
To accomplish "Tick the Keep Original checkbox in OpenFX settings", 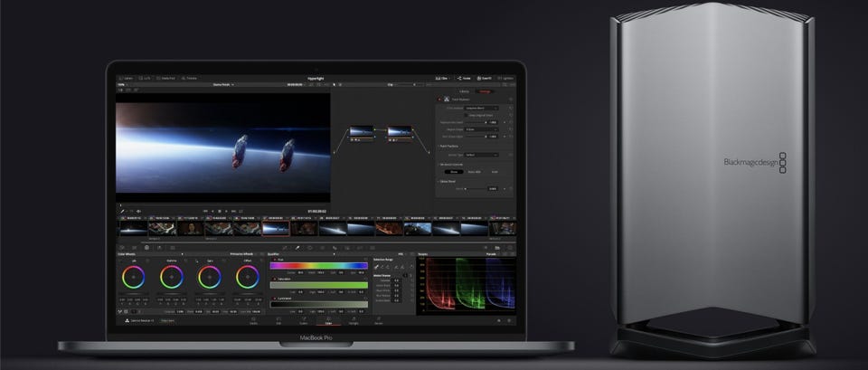I will pos(467,115).
